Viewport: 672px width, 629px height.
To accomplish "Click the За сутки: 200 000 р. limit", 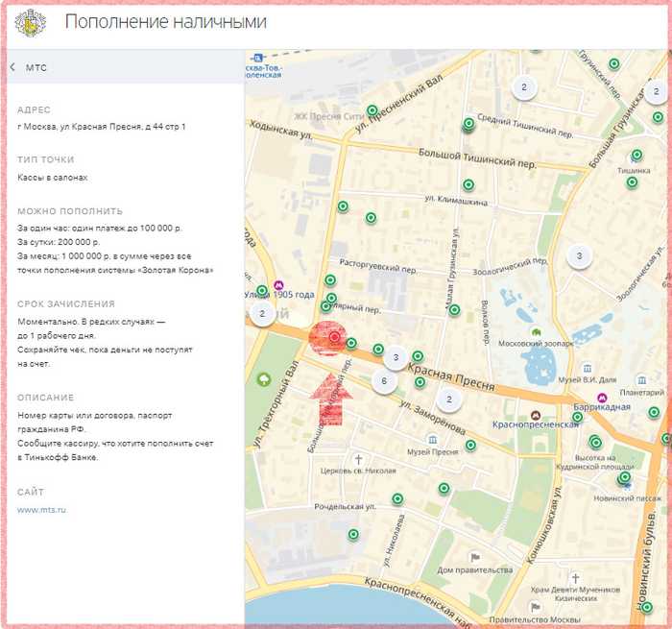I will coord(59,242).
